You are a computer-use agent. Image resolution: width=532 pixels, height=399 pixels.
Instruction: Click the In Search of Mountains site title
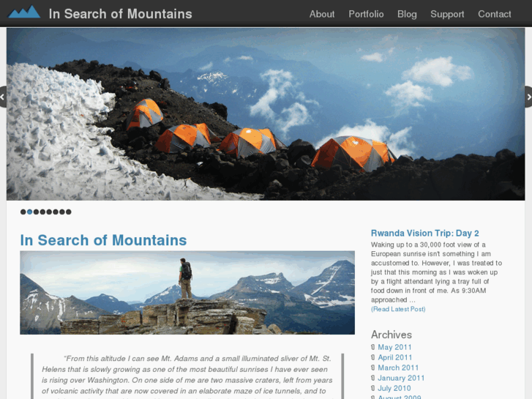121,14
